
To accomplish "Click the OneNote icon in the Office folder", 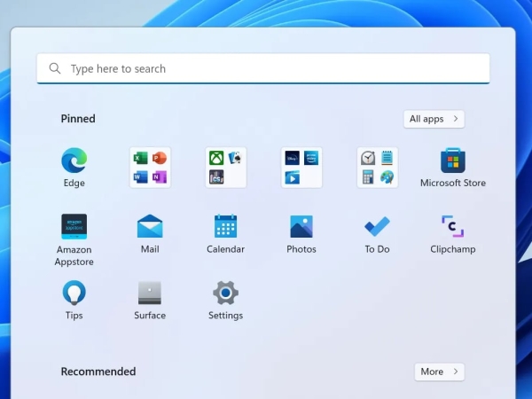I will (160, 176).
